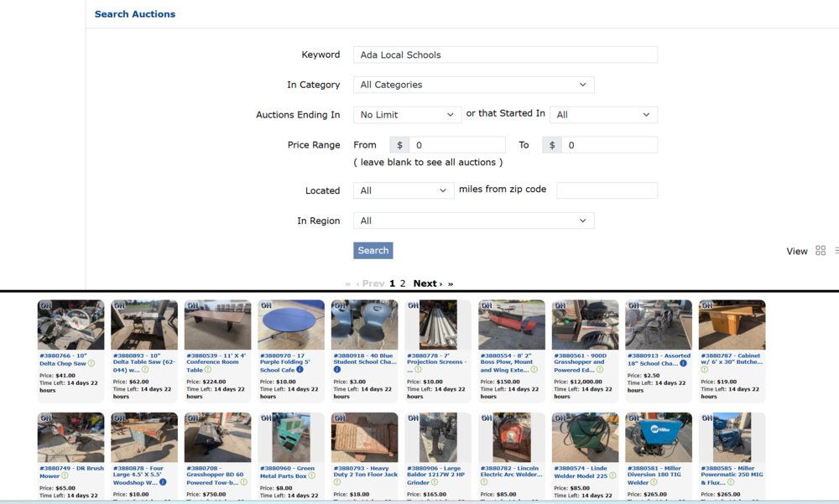The width and height of the screenshot is (839, 504).
Task: Expand the Auctions Ending In dropdown
Action: [406, 114]
